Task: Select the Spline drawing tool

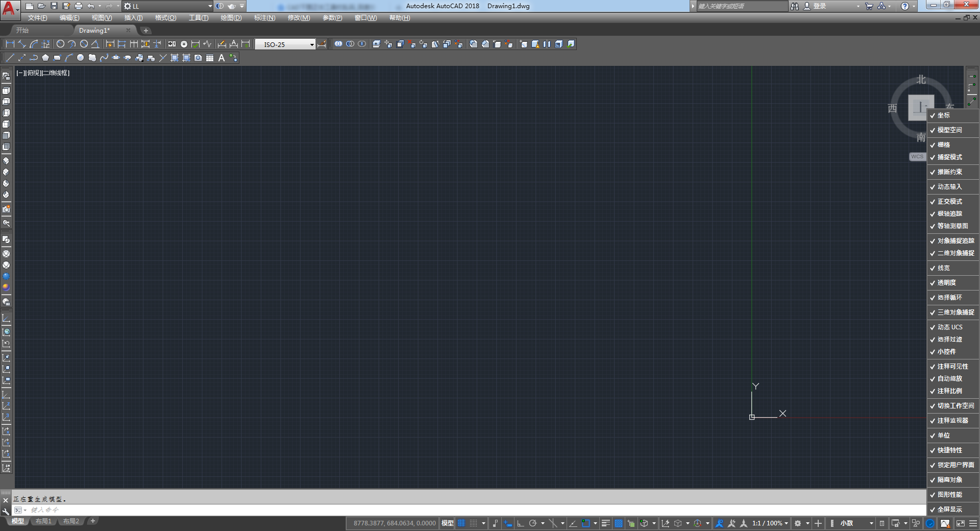Action: [104, 58]
